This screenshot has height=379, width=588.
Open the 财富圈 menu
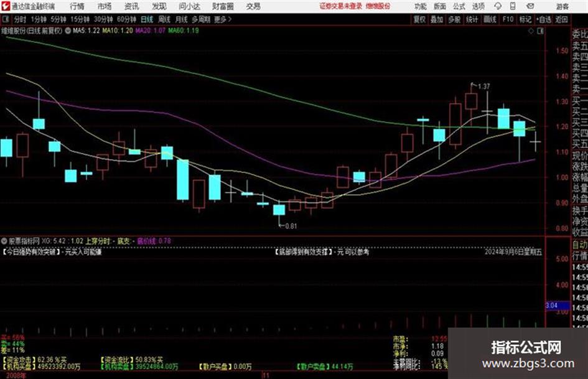click(223, 6)
